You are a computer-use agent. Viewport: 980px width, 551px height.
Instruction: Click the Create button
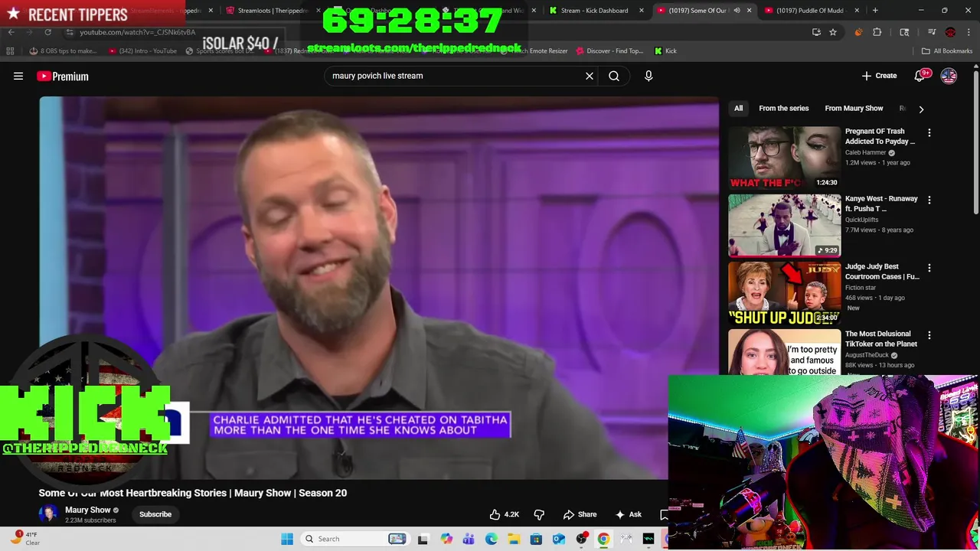(879, 76)
